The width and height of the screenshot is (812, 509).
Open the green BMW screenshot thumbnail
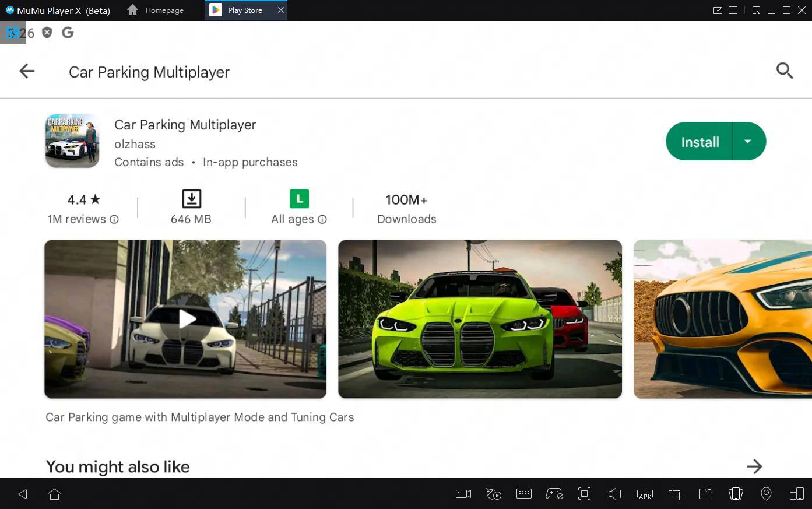point(480,319)
